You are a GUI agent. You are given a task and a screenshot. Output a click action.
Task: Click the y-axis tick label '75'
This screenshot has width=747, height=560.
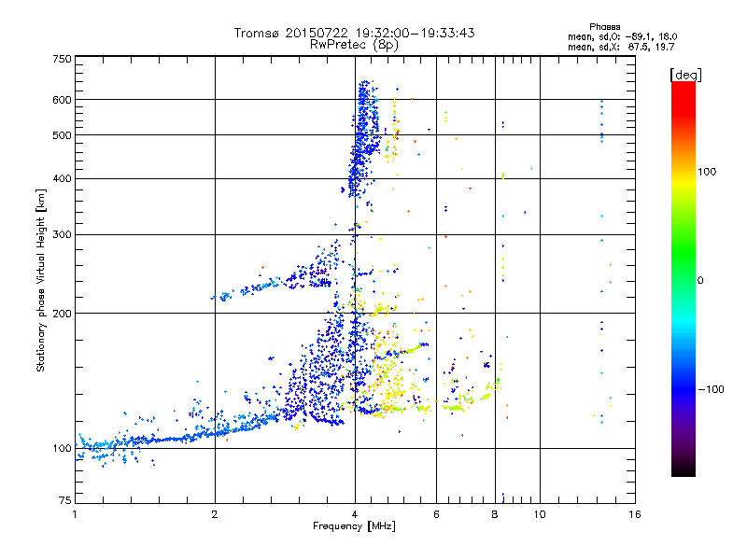65,500
